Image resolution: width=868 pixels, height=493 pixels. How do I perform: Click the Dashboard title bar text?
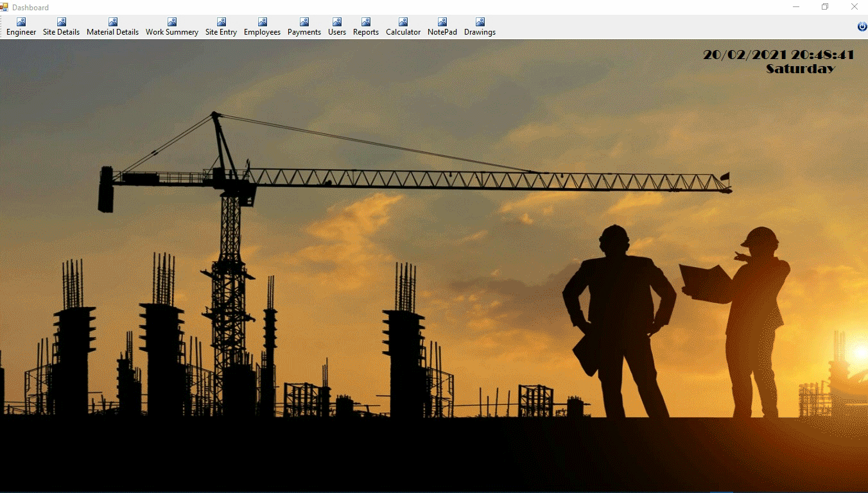[x=30, y=8]
